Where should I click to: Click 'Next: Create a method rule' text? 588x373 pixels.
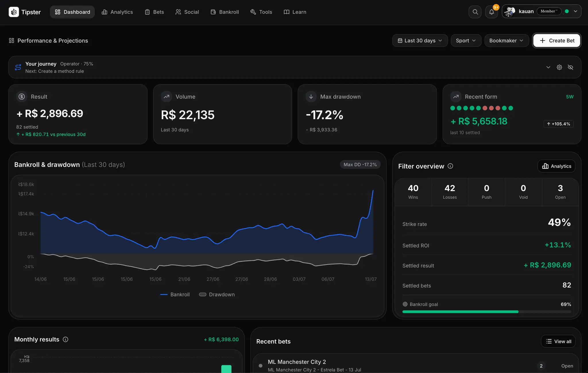click(x=55, y=71)
